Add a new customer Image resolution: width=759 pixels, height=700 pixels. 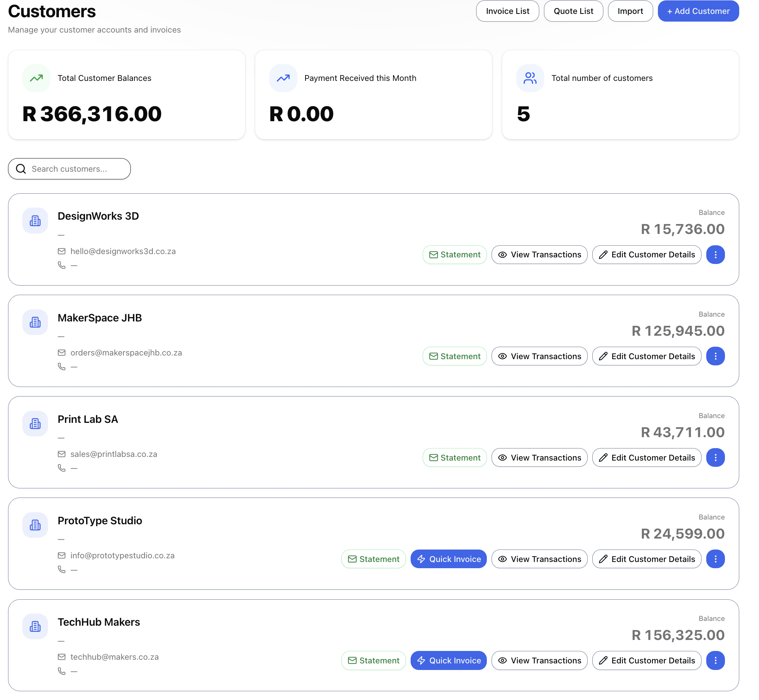click(x=698, y=11)
